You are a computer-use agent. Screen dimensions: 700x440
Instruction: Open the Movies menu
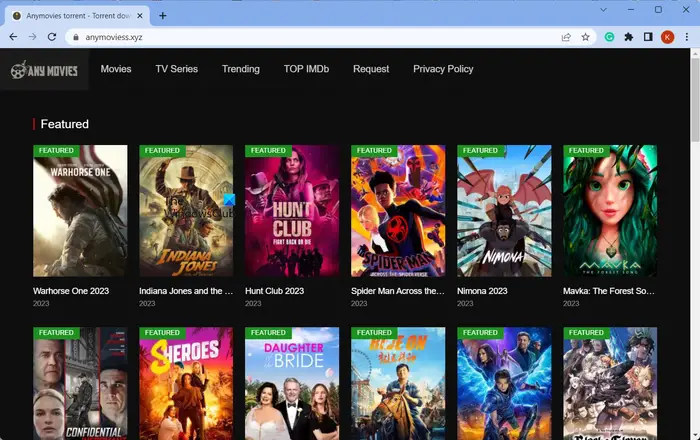(x=116, y=69)
